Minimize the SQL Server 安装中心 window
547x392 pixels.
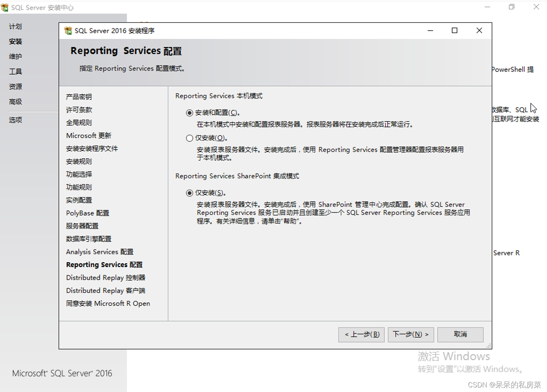pos(487,7)
